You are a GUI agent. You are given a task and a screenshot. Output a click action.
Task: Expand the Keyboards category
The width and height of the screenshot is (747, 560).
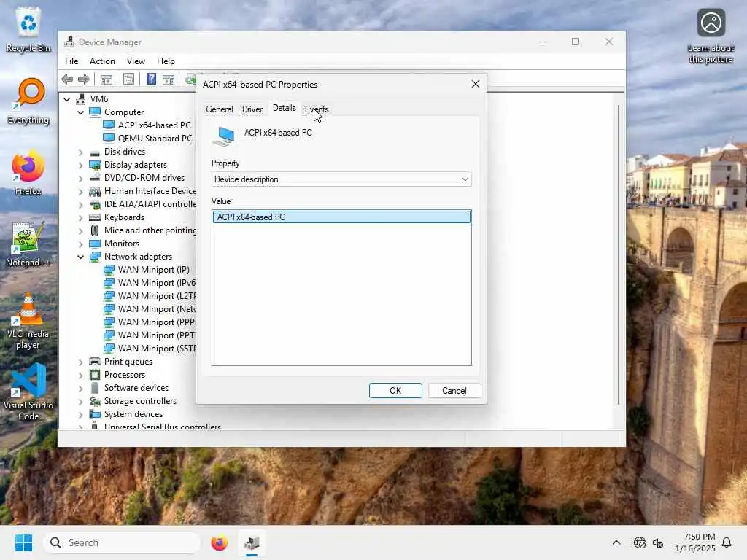pyautogui.click(x=80, y=217)
